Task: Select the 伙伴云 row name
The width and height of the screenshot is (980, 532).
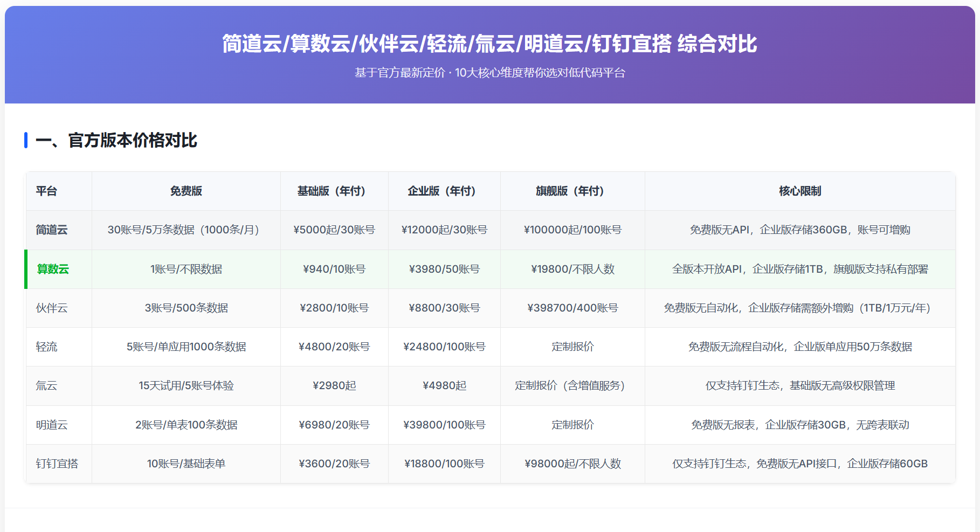Action: 52,308
